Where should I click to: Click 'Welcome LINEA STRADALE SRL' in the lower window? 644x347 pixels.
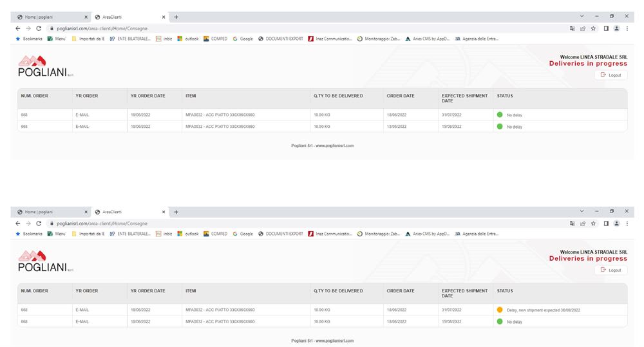tap(594, 252)
